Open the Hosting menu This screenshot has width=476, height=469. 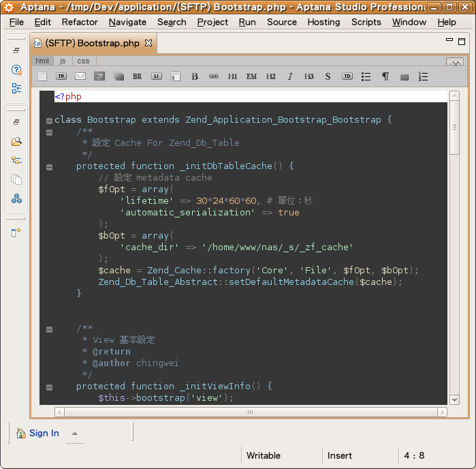323,22
